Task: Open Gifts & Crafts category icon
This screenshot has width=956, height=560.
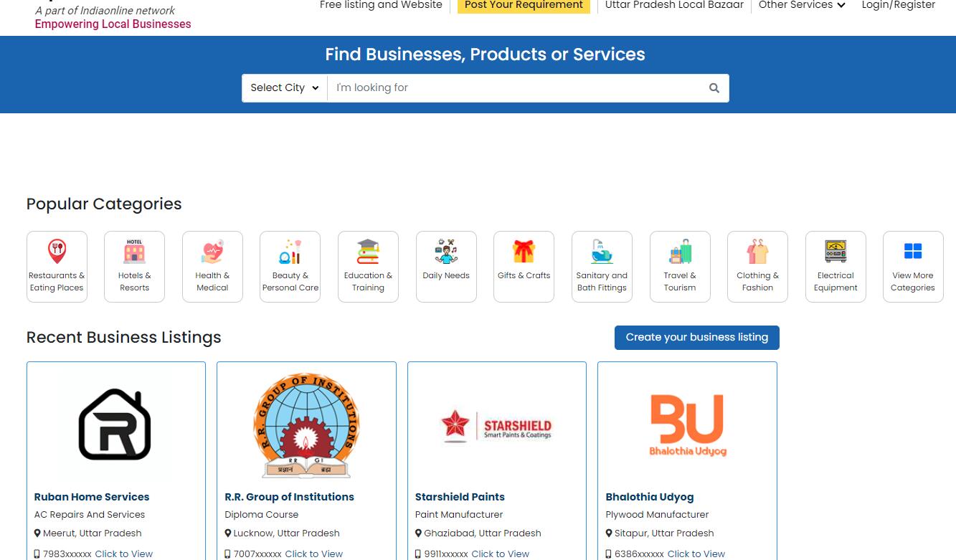Action: pos(524,251)
